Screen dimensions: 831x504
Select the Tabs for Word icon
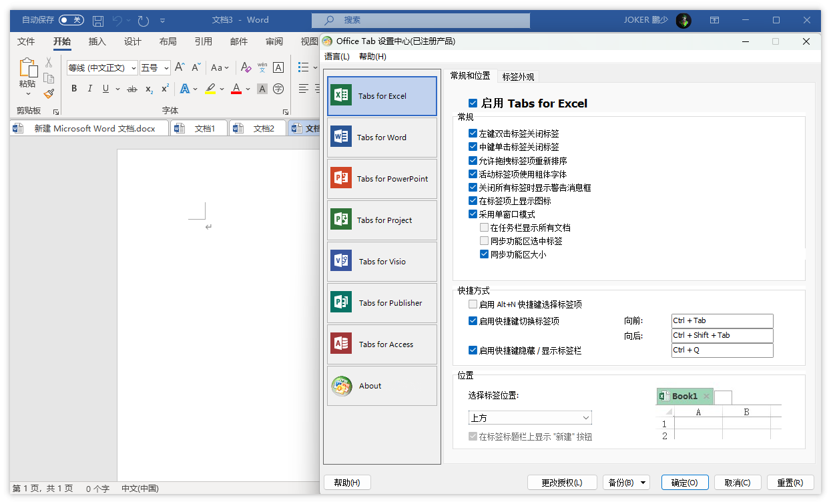(x=341, y=137)
